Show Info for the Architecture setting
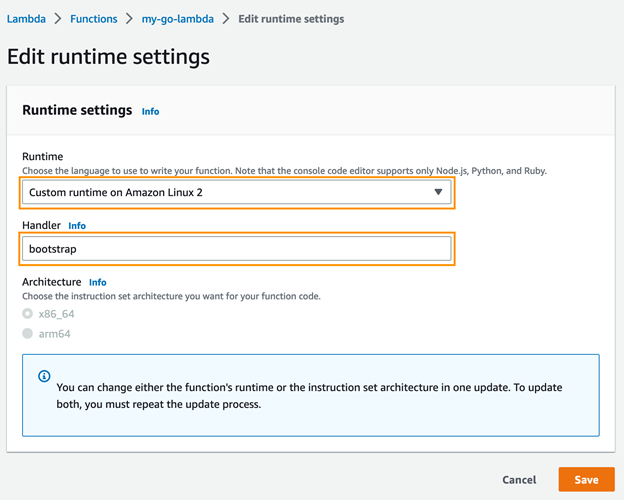Viewport: 624px width, 500px height. tap(97, 283)
